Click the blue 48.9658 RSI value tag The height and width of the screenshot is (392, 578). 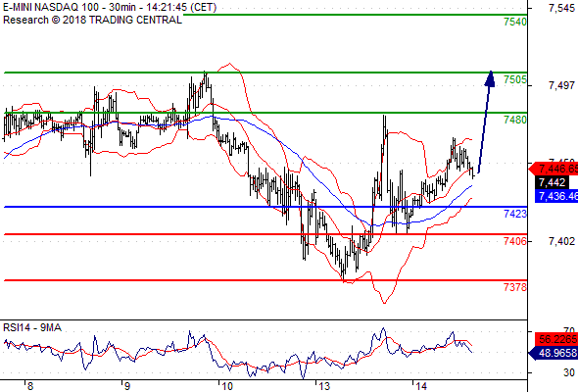click(554, 353)
